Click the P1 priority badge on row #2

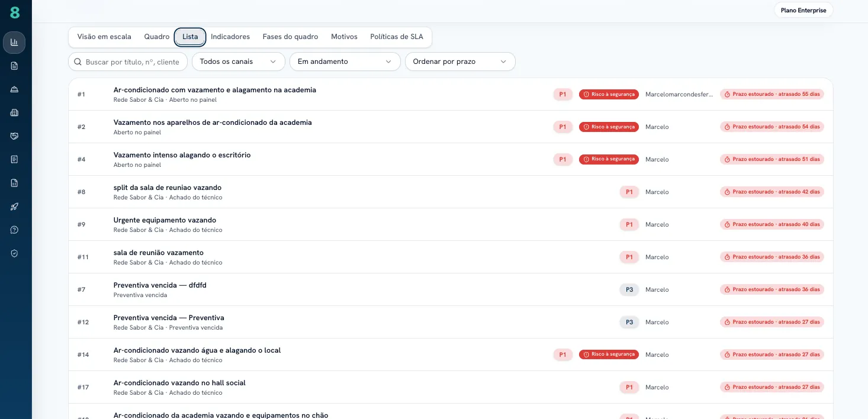(562, 127)
